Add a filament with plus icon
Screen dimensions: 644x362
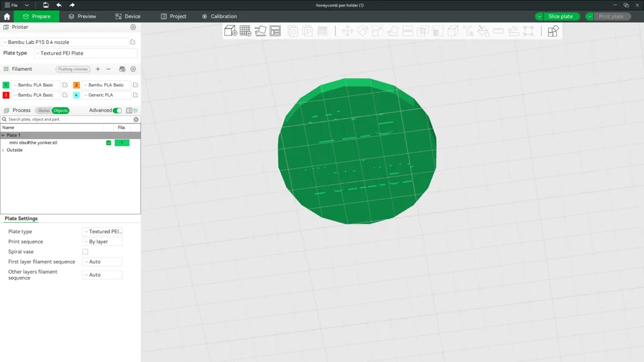click(x=98, y=69)
